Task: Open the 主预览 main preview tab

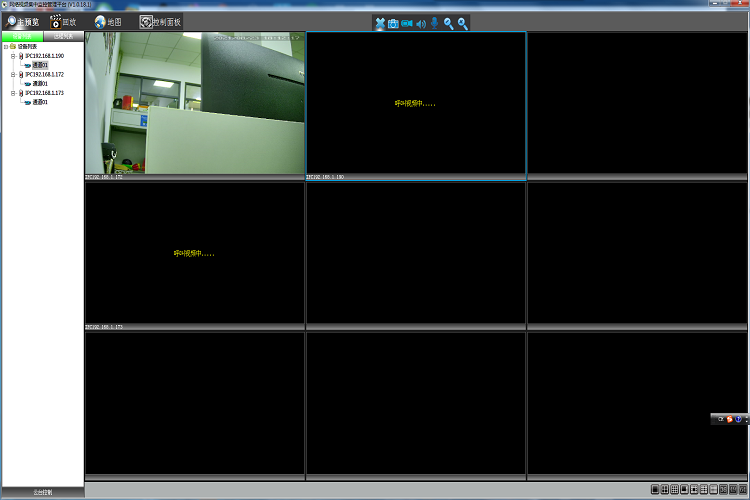Action: 23,21
